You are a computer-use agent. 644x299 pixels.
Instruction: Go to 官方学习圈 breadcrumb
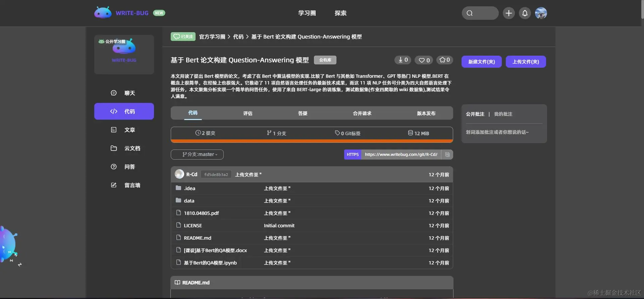pyautogui.click(x=212, y=37)
